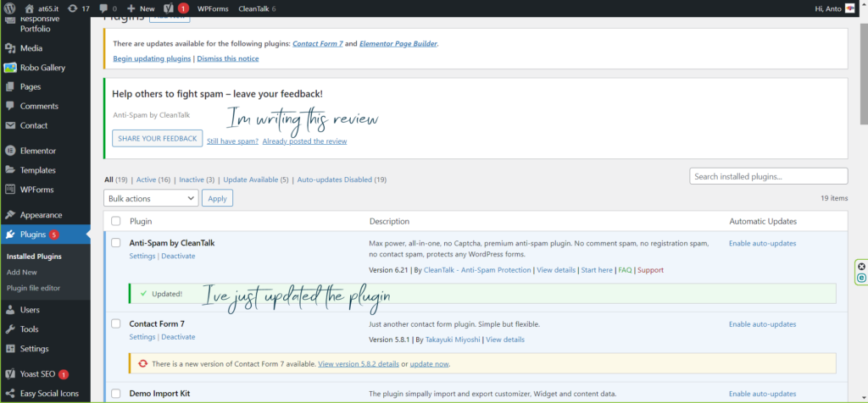
Task: Open the Elementor Page Builder link in notice
Action: [398, 44]
